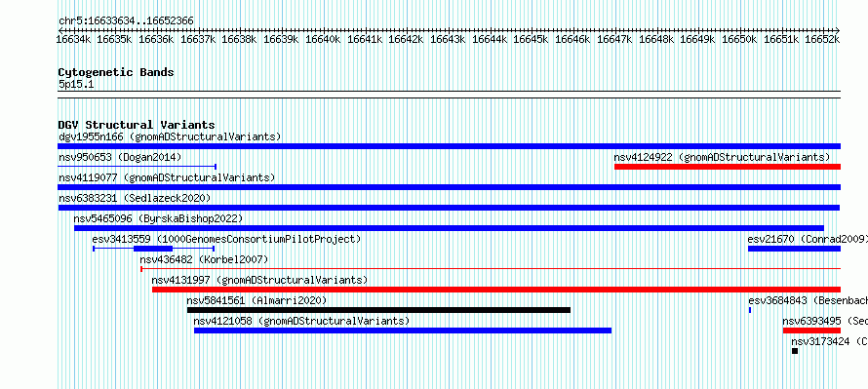Click the DGV Structural Variants track title

(137, 125)
